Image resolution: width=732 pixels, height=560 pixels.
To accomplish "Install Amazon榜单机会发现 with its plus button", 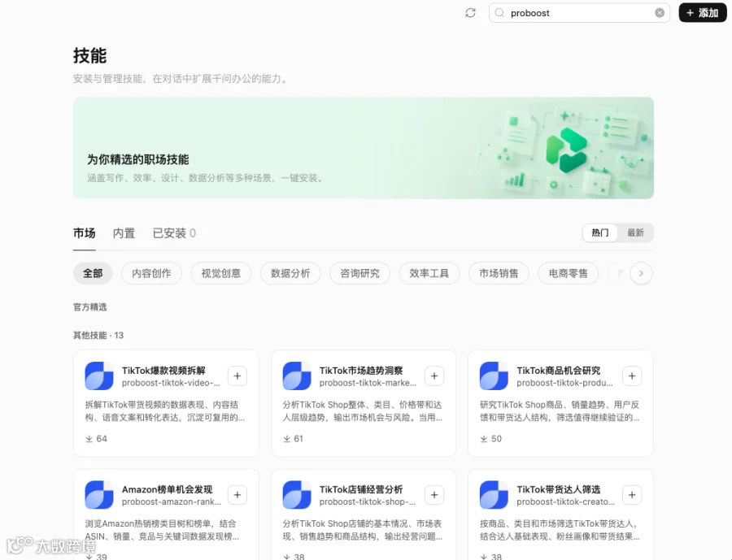I will click(237, 495).
